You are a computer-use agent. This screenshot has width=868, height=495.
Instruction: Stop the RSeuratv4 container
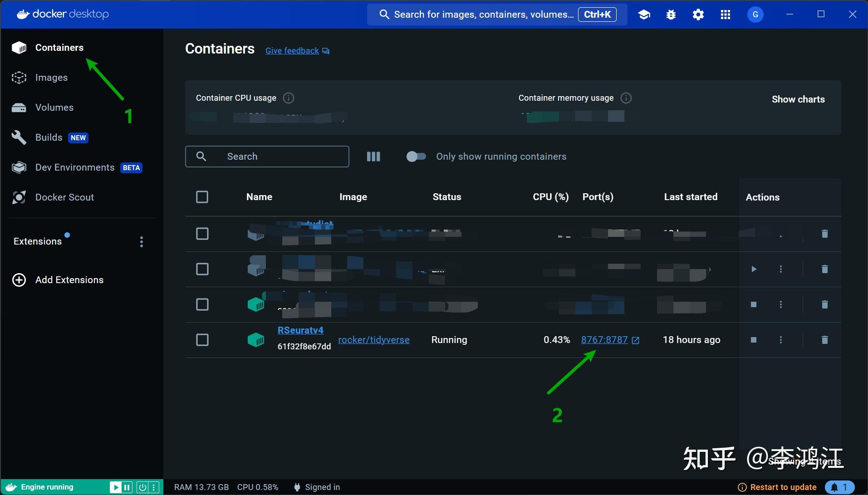753,340
